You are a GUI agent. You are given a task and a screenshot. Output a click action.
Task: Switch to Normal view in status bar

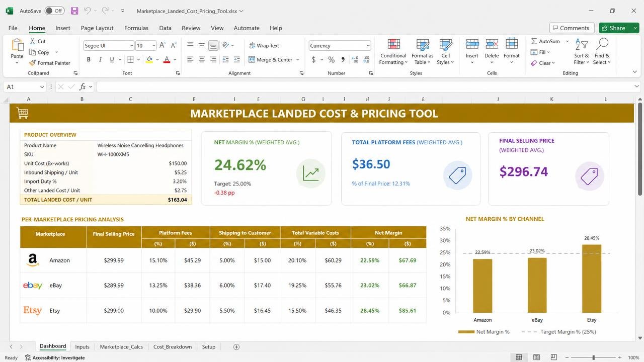(x=519, y=357)
